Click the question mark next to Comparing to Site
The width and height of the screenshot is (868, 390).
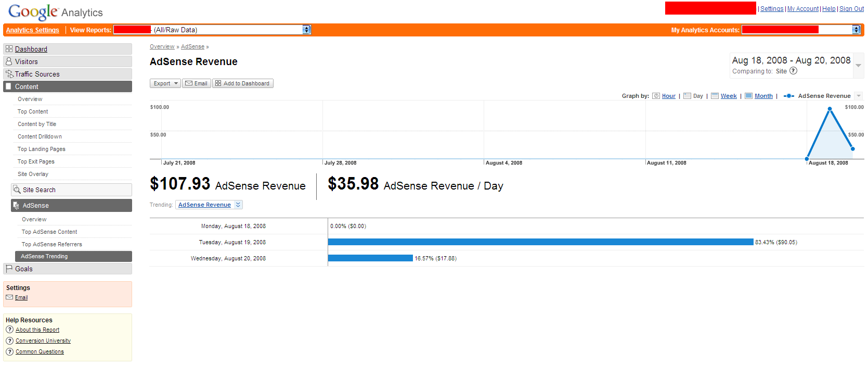(793, 71)
